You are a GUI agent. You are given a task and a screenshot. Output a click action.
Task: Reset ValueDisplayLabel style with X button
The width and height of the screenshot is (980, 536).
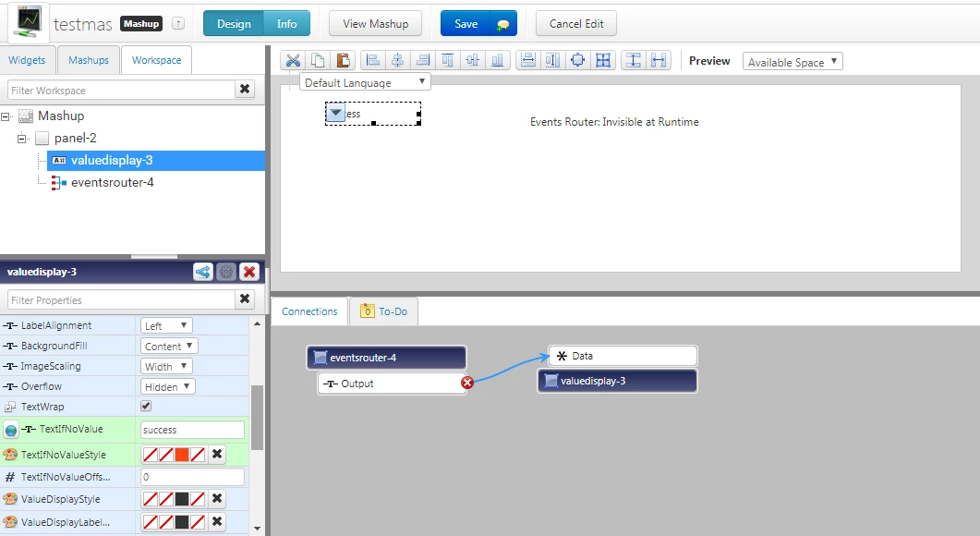coord(217,521)
